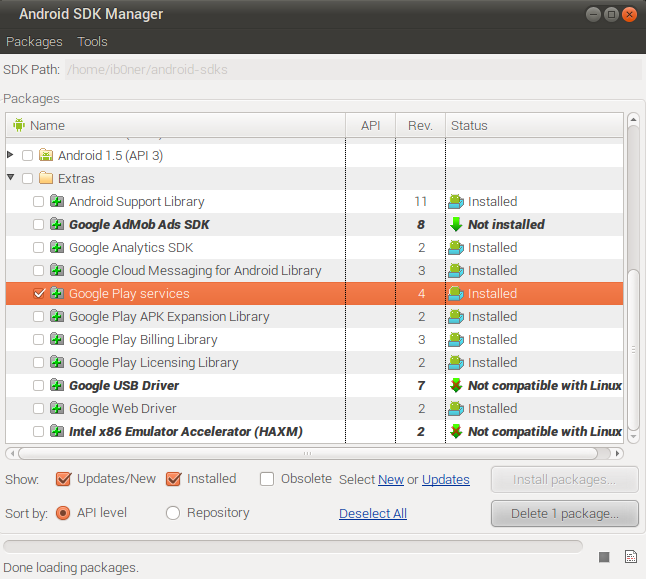The width and height of the screenshot is (646, 579).
Task: Click the Google Analytics SDK package icon
Action: pyautogui.click(x=57, y=247)
